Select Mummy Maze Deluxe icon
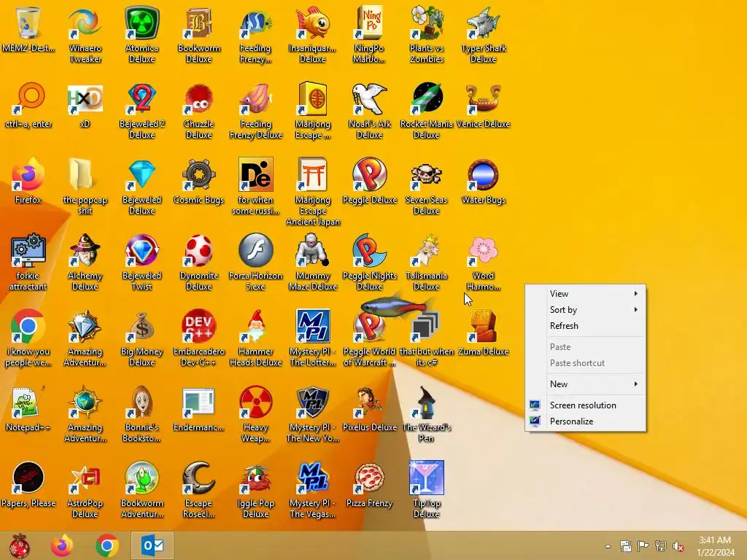This screenshot has width=747, height=560. point(312,250)
